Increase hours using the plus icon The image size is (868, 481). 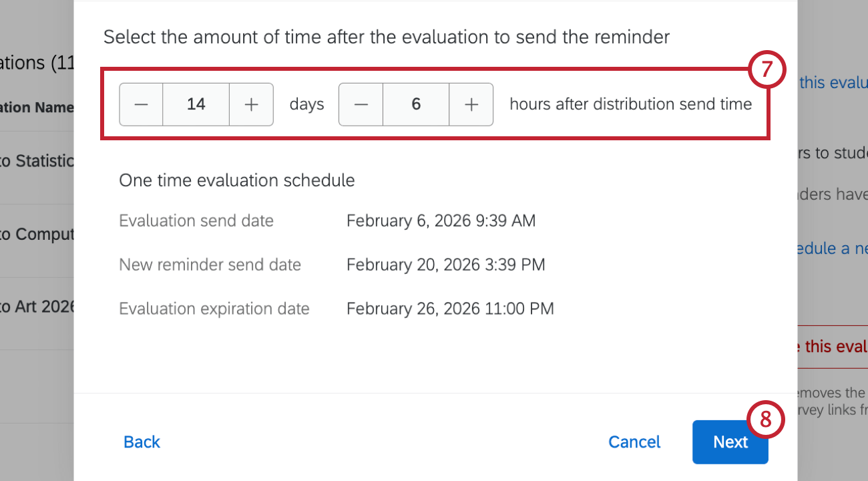coord(471,104)
